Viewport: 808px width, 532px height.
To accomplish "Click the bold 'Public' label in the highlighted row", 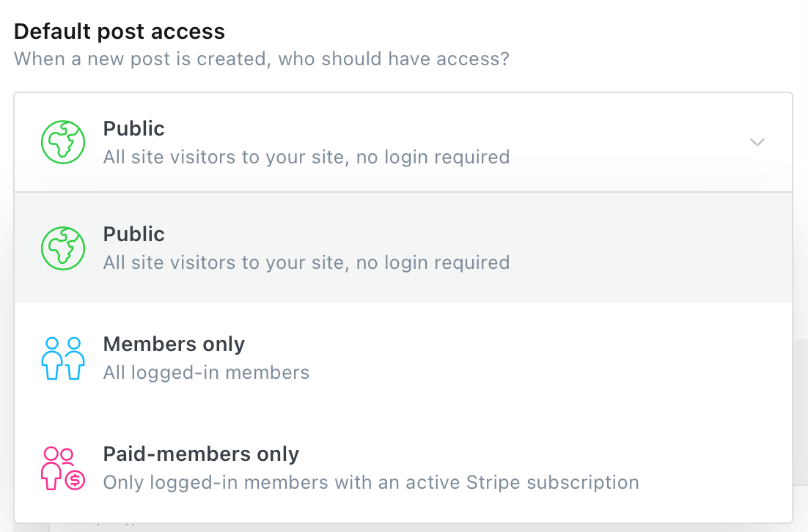I will coord(134,234).
